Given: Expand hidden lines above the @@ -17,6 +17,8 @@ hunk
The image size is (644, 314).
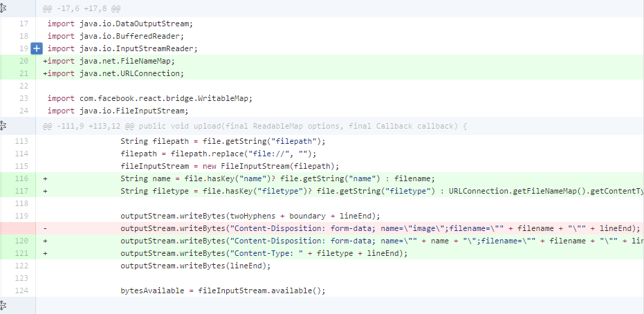Looking at the screenshot, I should pos(3,8).
